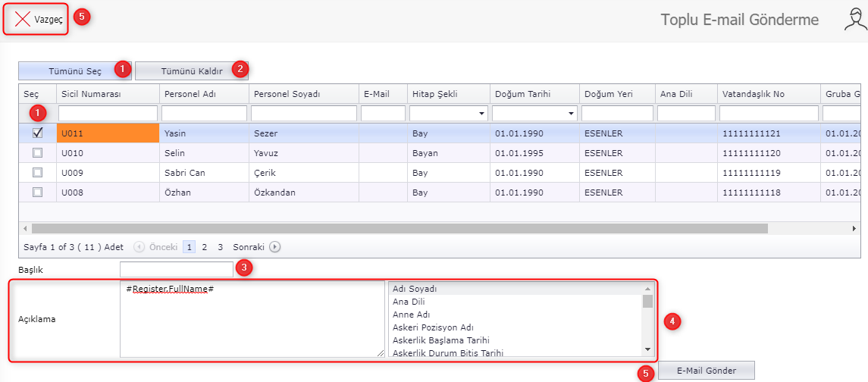Viewport: 868px width, 382px height.
Task: Uncheck the checkbox for Yasin Sezer
Action: (x=37, y=133)
